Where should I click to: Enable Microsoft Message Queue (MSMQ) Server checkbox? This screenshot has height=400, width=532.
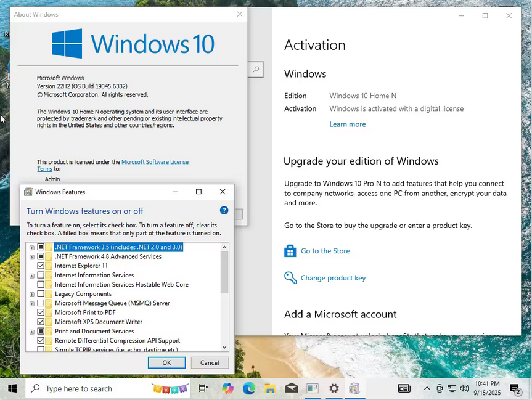pyautogui.click(x=41, y=303)
